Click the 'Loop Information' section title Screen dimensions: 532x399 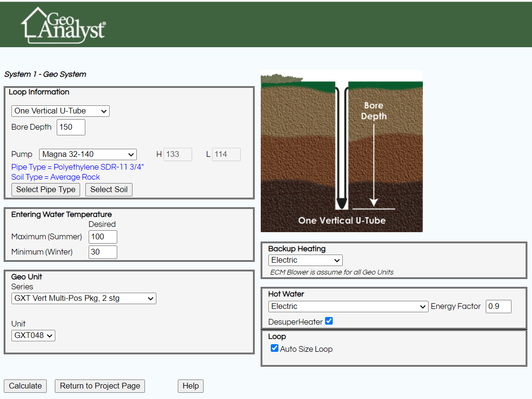39,92
